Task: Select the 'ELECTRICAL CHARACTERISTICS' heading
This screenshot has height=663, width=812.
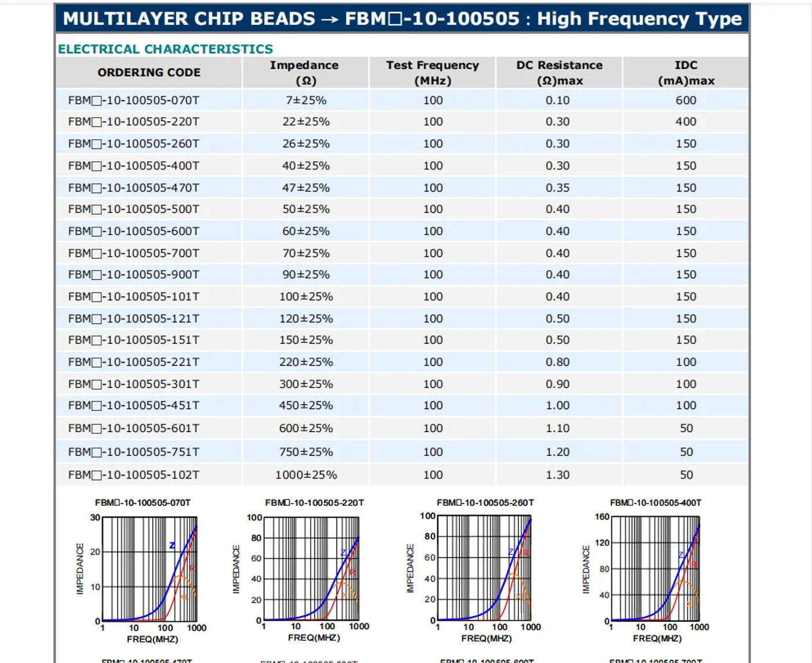Action: [x=165, y=49]
